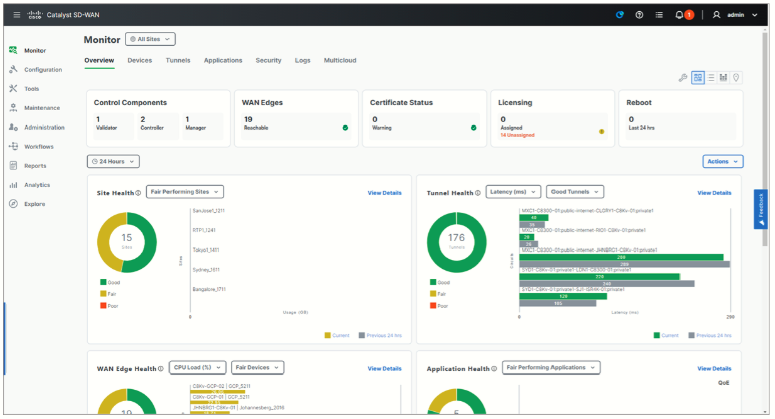775x419 pixels.
Task: Switch to map location view icon
Action: [736, 78]
